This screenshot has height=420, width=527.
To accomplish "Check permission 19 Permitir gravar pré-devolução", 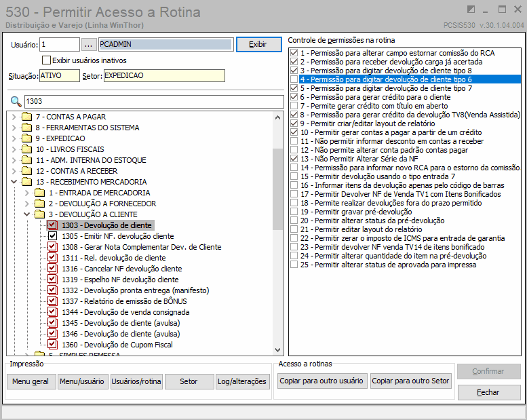I will click(294, 212).
